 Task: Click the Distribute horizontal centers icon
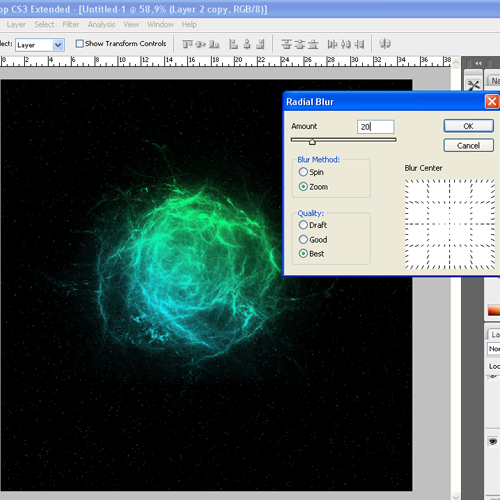(x=346, y=44)
